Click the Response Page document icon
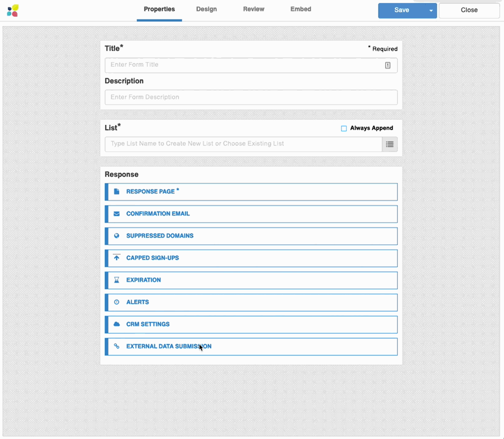Image resolution: width=504 pixels, height=439 pixels. [117, 191]
